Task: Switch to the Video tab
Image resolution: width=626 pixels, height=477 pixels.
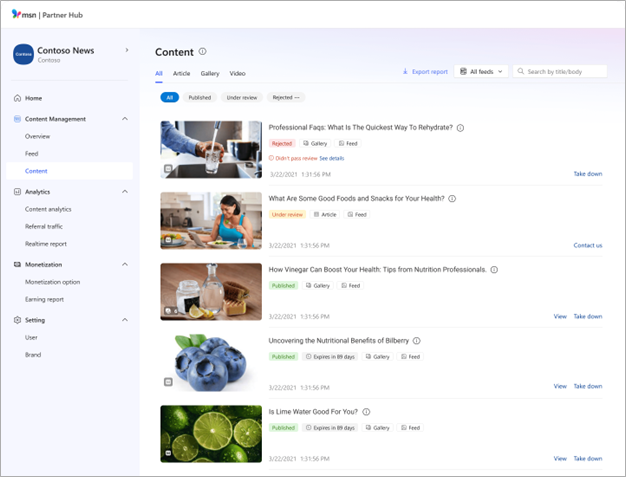Action: [x=237, y=73]
